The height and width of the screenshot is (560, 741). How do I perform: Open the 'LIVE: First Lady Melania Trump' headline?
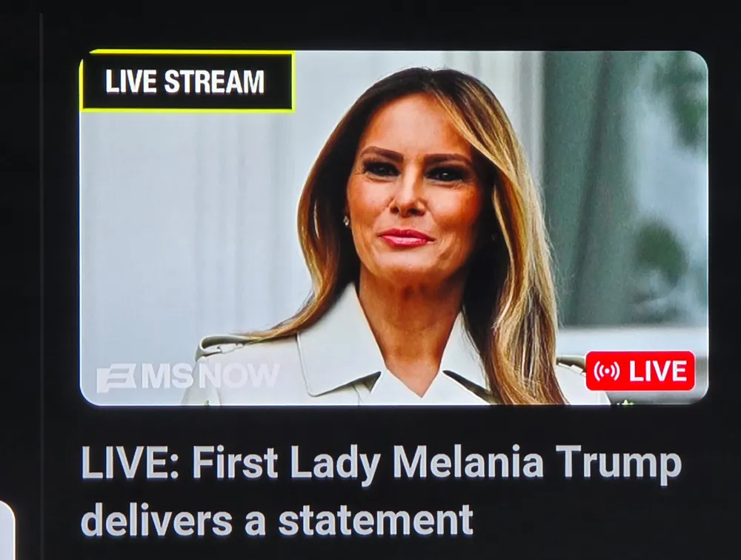pyautogui.click(x=381, y=464)
